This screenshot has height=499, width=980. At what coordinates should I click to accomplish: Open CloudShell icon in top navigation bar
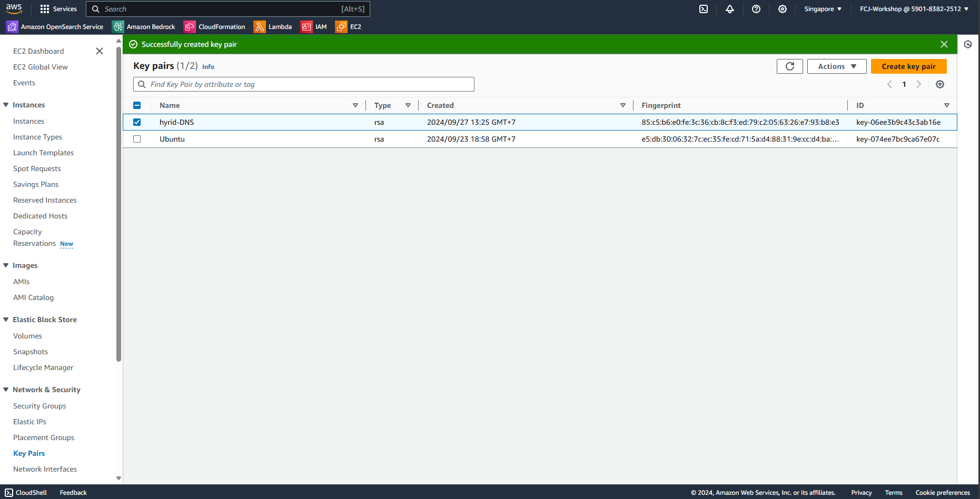[703, 9]
